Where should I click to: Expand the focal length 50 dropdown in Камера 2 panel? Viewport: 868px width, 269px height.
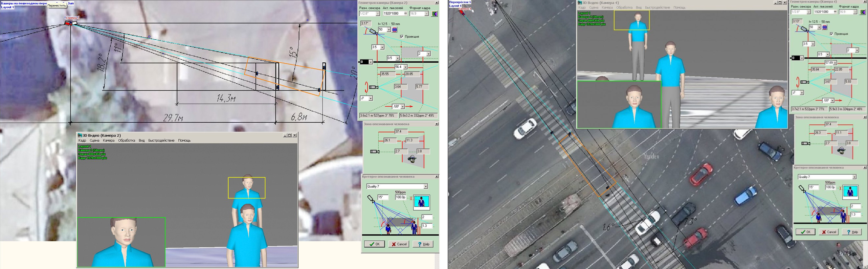(x=389, y=30)
